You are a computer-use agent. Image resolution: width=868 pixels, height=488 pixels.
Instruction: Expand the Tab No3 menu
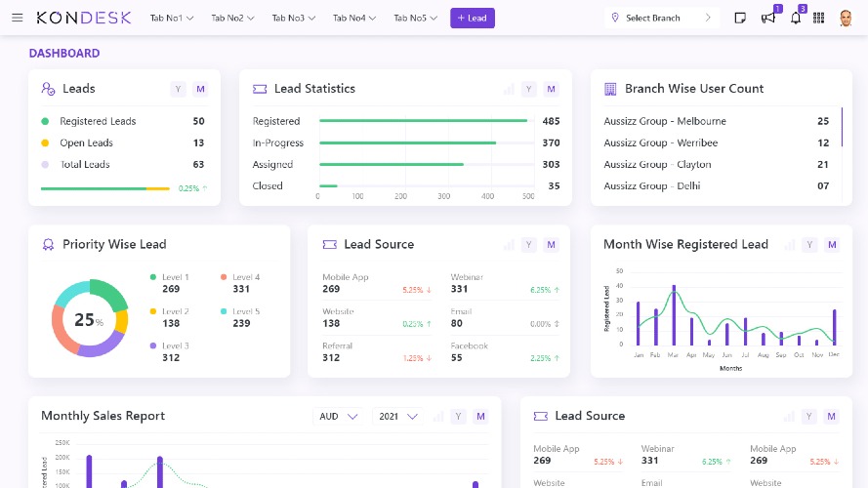pos(293,19)
